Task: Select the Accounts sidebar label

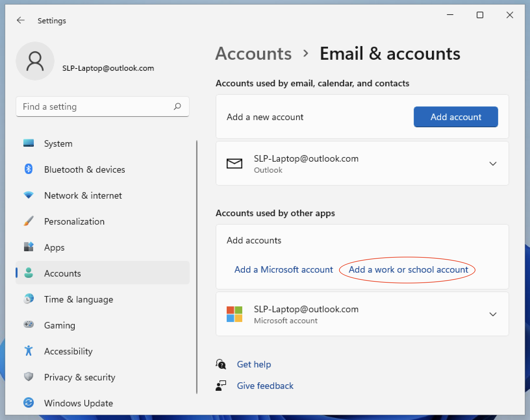Action: click(x=62, y=273)
